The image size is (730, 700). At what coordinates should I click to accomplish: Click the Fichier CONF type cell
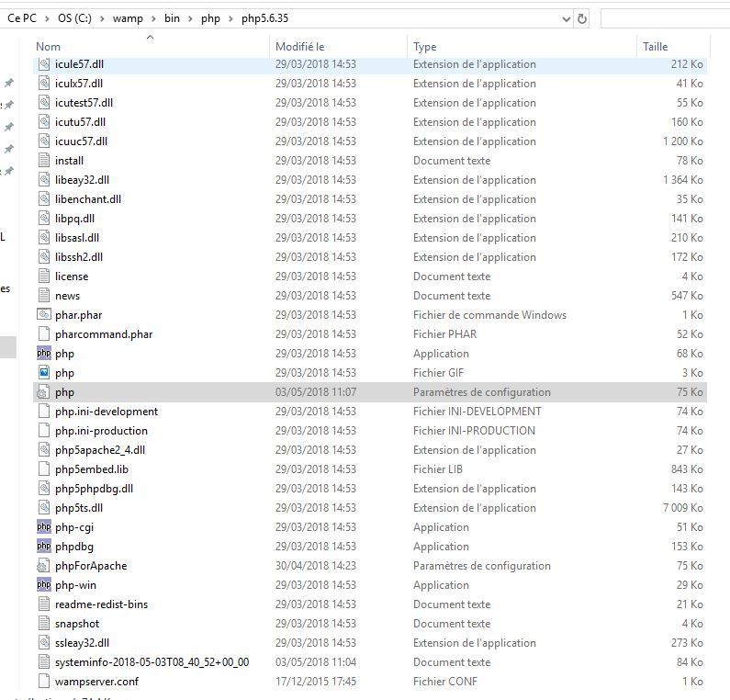[x=445, y=682]
